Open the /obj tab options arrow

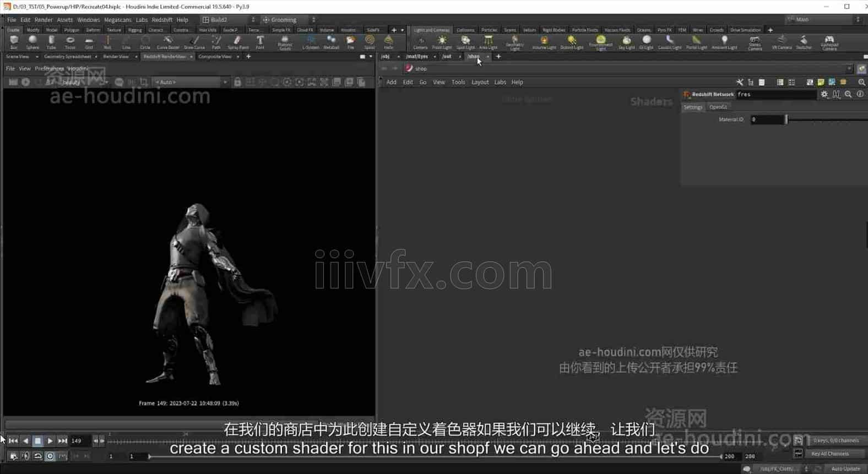tap(398, 56)
